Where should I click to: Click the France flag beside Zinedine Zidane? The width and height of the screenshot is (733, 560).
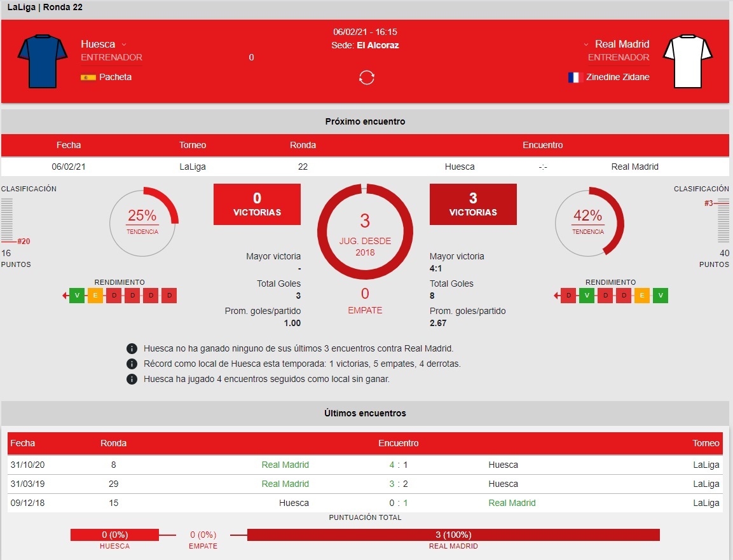tap(573, 77)
